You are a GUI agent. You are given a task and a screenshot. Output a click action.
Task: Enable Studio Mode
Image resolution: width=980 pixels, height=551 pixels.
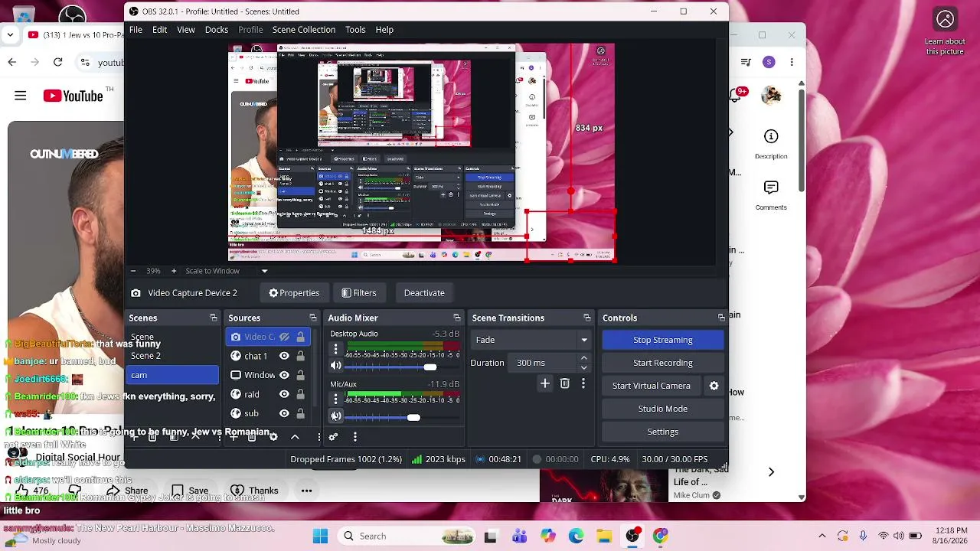pyautogui.click(x=663, y=409)
